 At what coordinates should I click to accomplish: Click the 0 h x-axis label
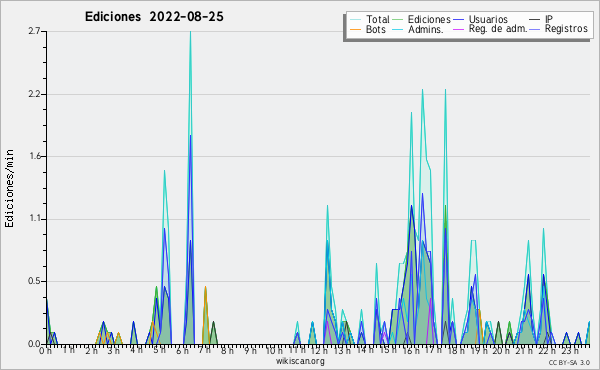46,351
